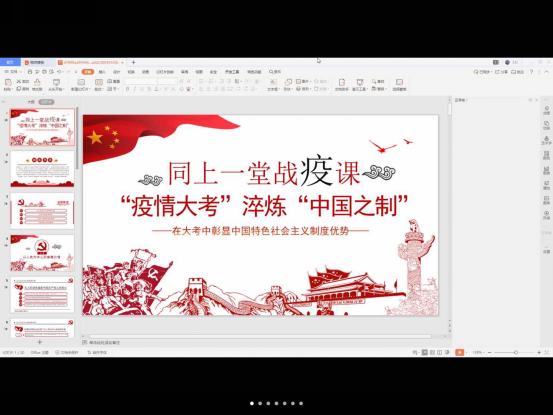Expand the File menu dropdown
The height and width of the screenshot is (415, 553).
[11, 72]
